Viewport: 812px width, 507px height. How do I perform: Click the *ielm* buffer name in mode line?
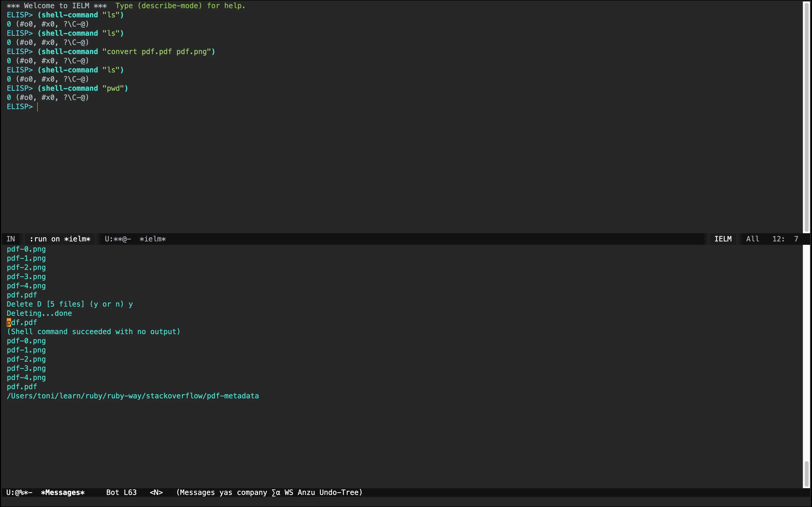click(x=153, y=239)
